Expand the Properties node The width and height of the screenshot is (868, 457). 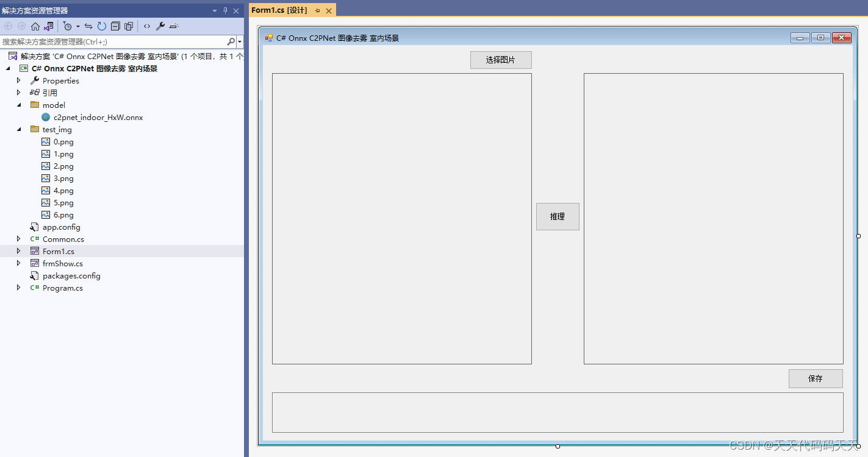pyautogui.click(x=18, y=80)
